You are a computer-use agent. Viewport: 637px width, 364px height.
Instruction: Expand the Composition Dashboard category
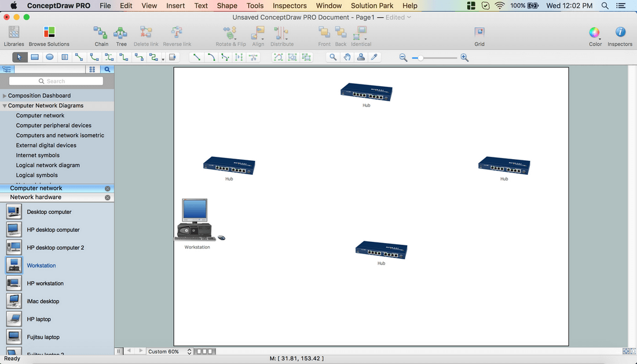[5, 96]
